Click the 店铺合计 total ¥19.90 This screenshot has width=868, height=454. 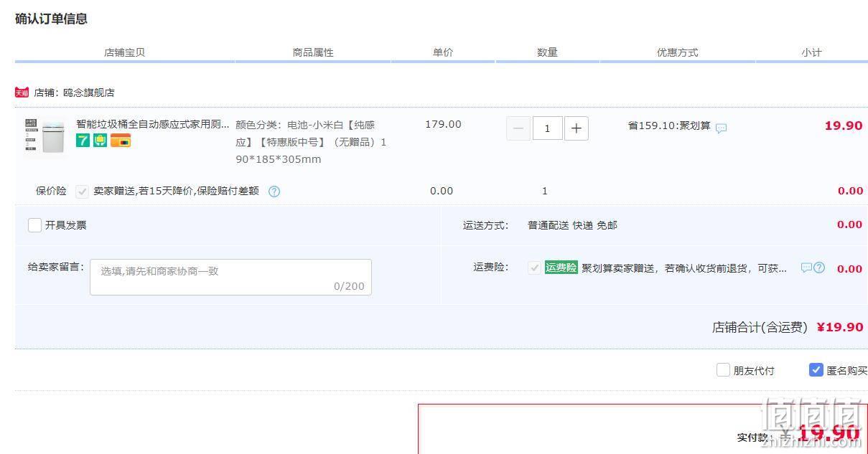pyautogui.click(x=840, y=327)
